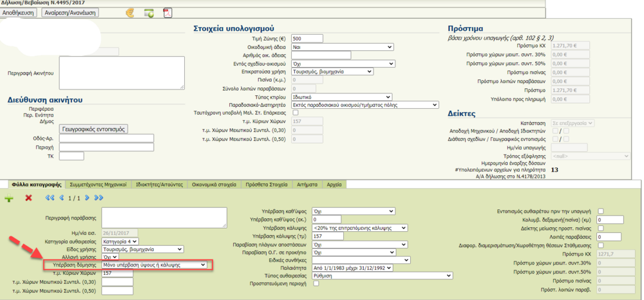The image size is (644, 300).
Task: Delete record with red X icon
Action: coord(28,198)
